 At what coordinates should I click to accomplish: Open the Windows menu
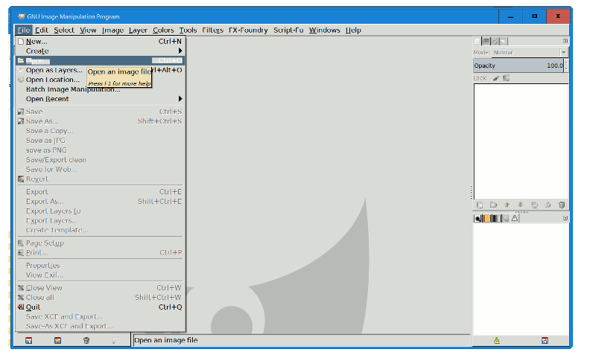[x=324, y=30]
